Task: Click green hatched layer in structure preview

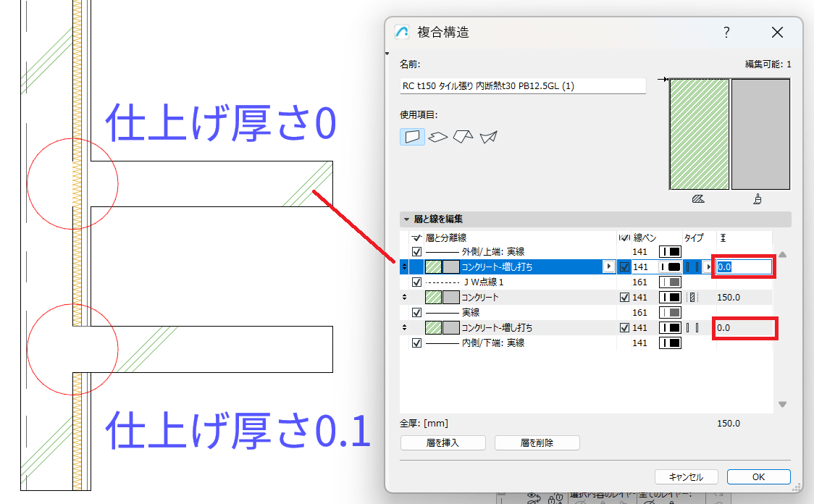Action: [x=700, y=134]
